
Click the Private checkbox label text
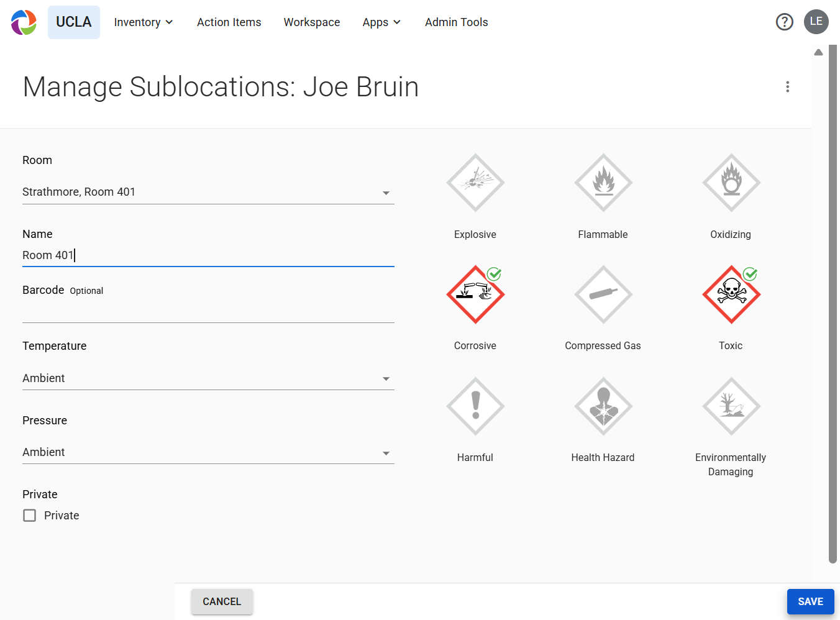tap(62, 516)
